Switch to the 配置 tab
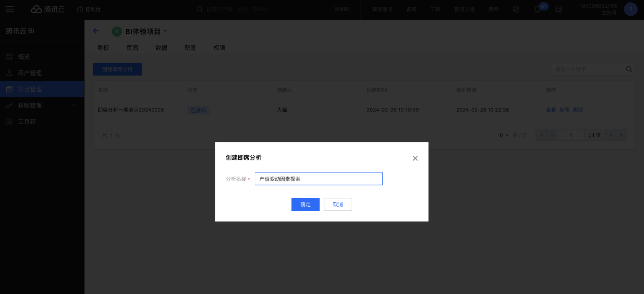 tap(190, 48)
